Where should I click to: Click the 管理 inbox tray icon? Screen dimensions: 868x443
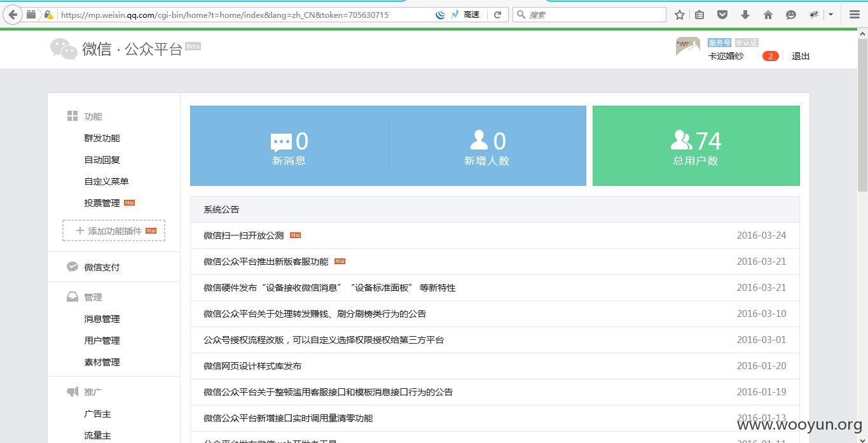tap(72, 297)
